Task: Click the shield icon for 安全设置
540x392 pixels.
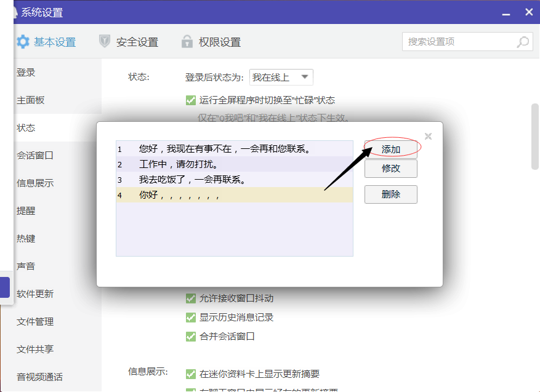Action: (105, 42)
